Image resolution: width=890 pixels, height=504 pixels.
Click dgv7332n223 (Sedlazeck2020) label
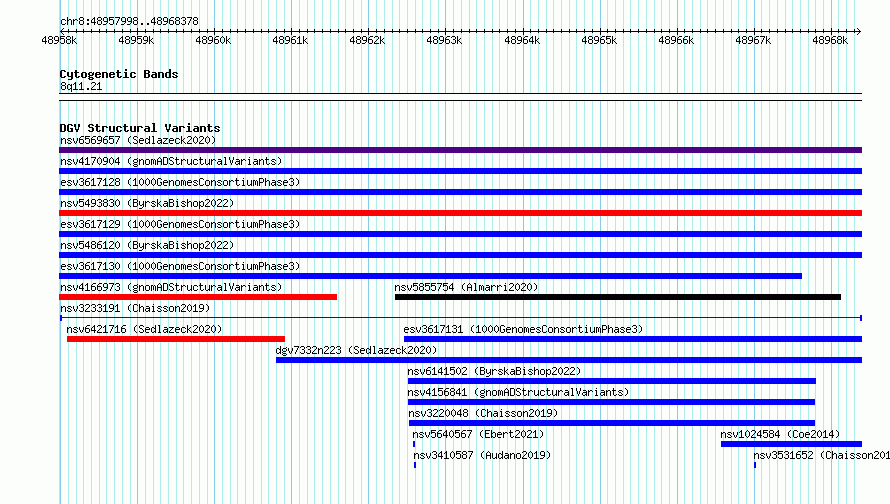click(x=356, y=350)
